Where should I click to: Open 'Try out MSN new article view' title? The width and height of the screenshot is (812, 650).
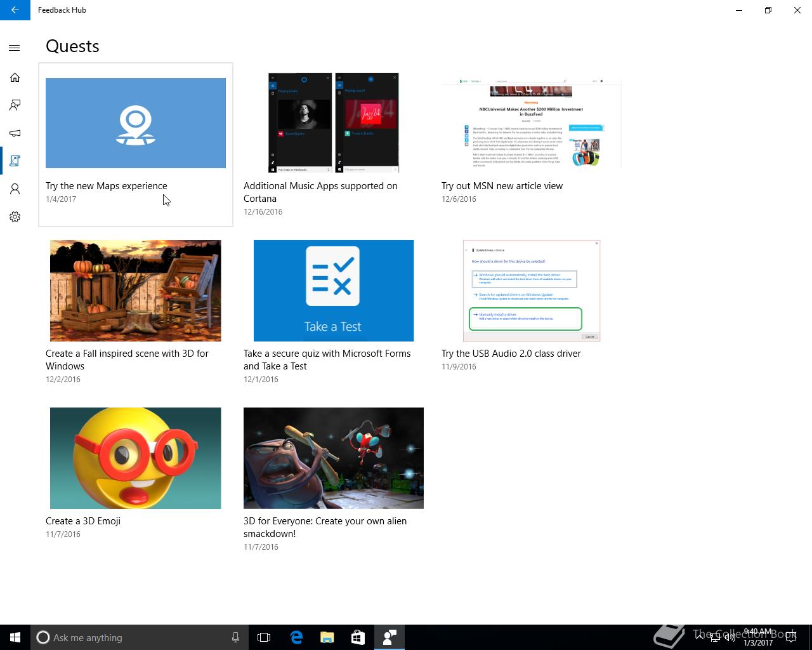pyautogui.click(x=502, y=186)
